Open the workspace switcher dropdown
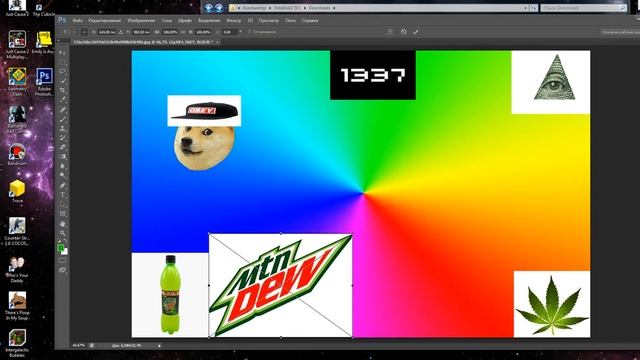The image size is (640, 360). [620, 32]
